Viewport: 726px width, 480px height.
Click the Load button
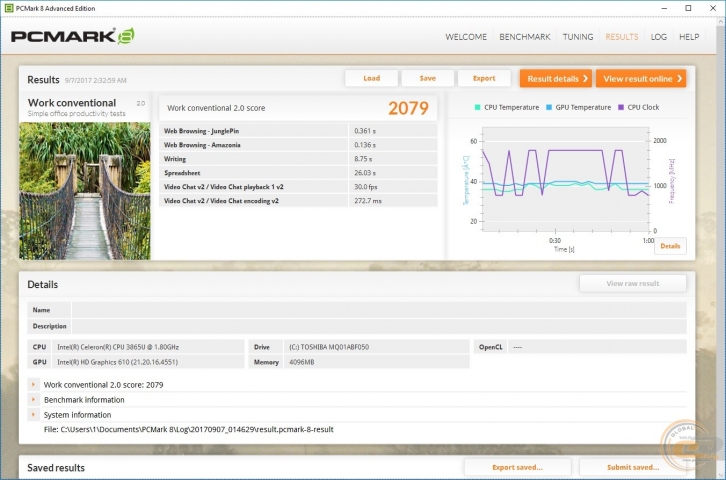tap(371, 78)
